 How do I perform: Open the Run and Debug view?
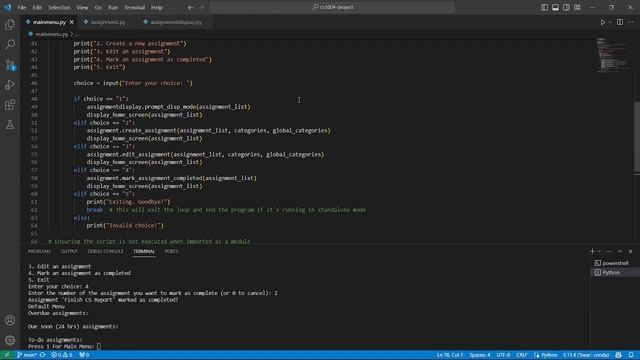10,84
